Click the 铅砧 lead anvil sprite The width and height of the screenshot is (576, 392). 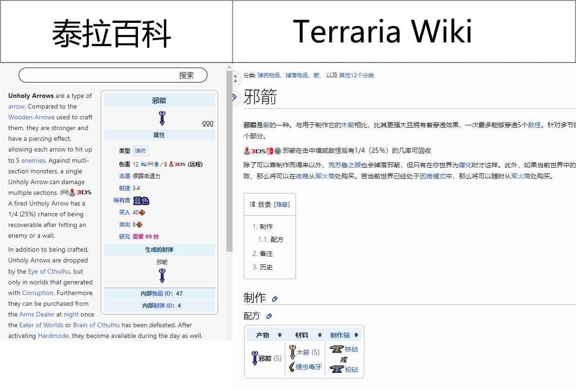pyautogui.click(x=336, y=369)
